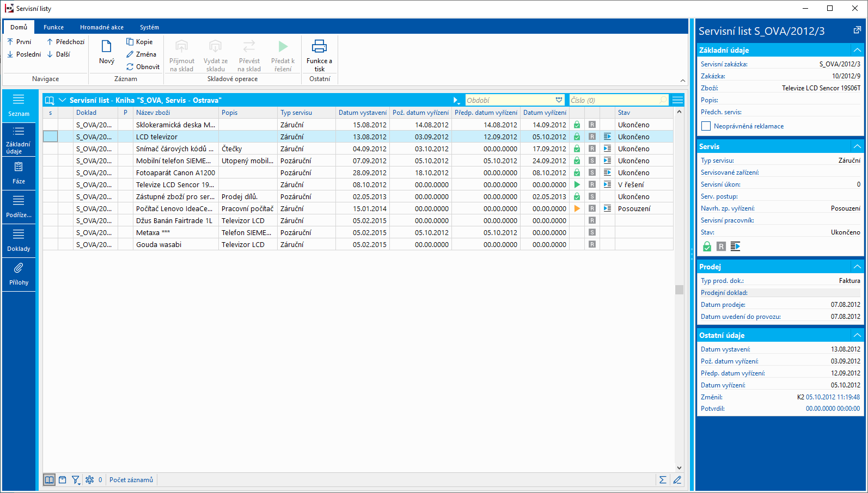Open the Období dropdown filter
The height and width of the screenshot is (493, 868).
(x=559, y=100)
